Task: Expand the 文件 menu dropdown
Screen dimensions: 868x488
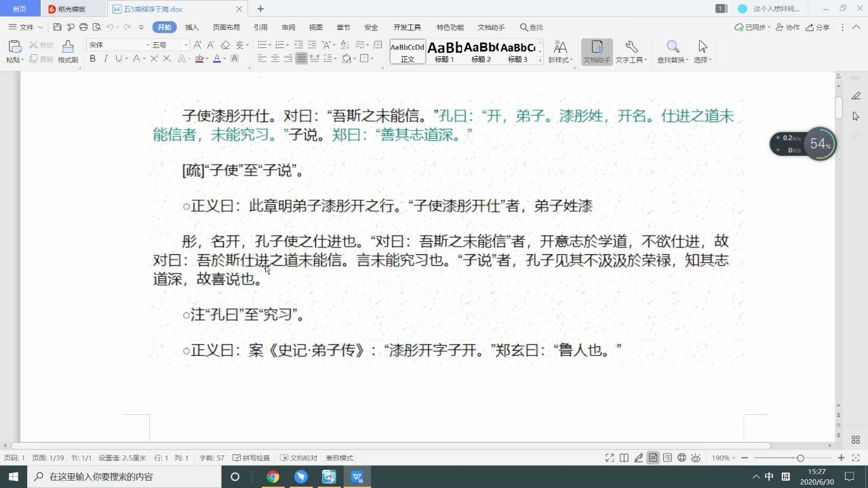Action: click(x=26, y=27)
